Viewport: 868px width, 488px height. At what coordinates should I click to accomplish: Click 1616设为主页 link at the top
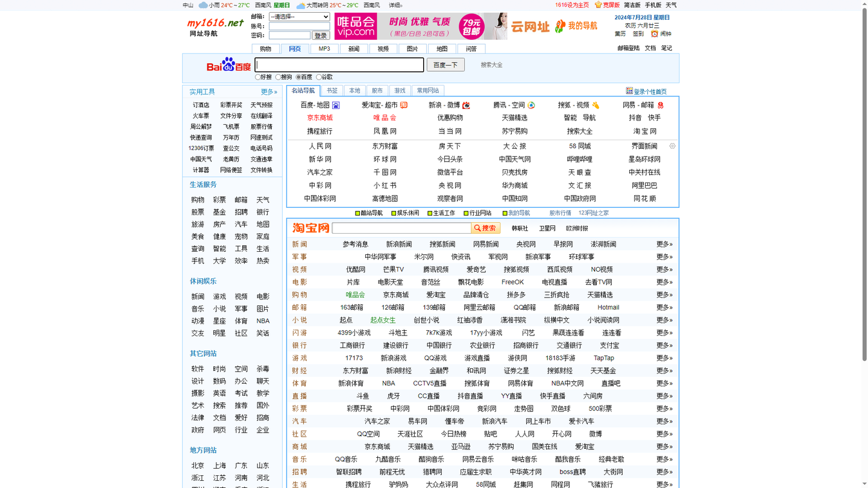point(572,5)
